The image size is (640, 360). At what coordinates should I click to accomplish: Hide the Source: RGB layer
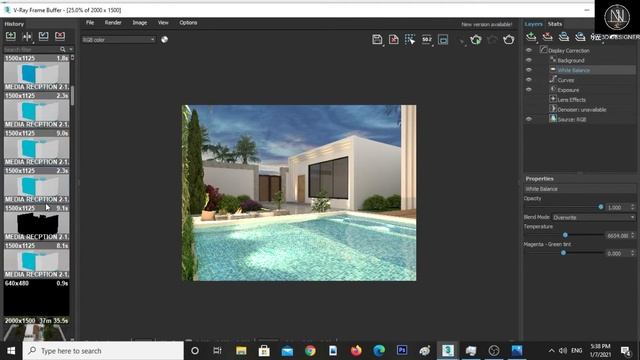pyautogui.click(x=529, y=119)
